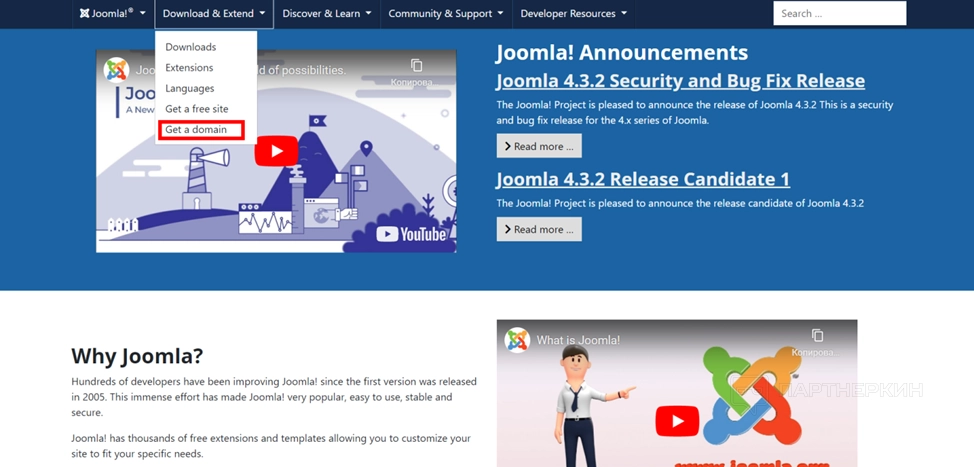Expand the Developer Resources menu
The width and height of the screenshot is (974, 467).
[573, 14]
